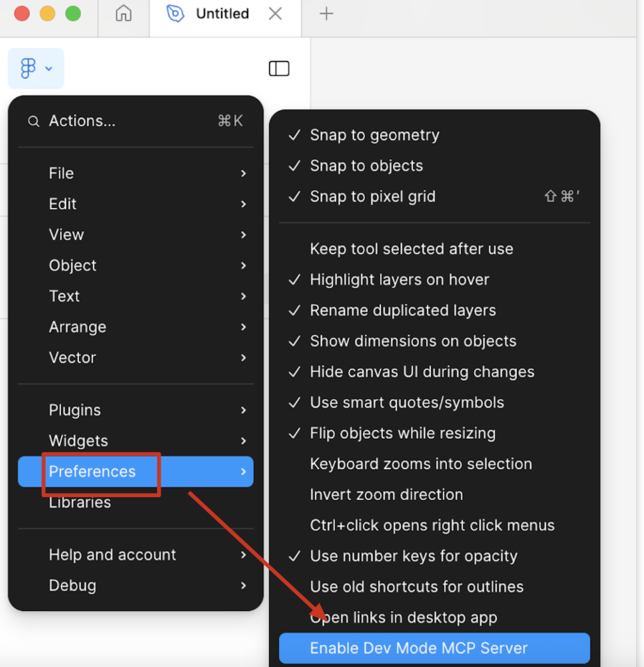Viewport: 644px width, 667px height.
Task: Open the Help and account submenu
Action: (136, 555)
